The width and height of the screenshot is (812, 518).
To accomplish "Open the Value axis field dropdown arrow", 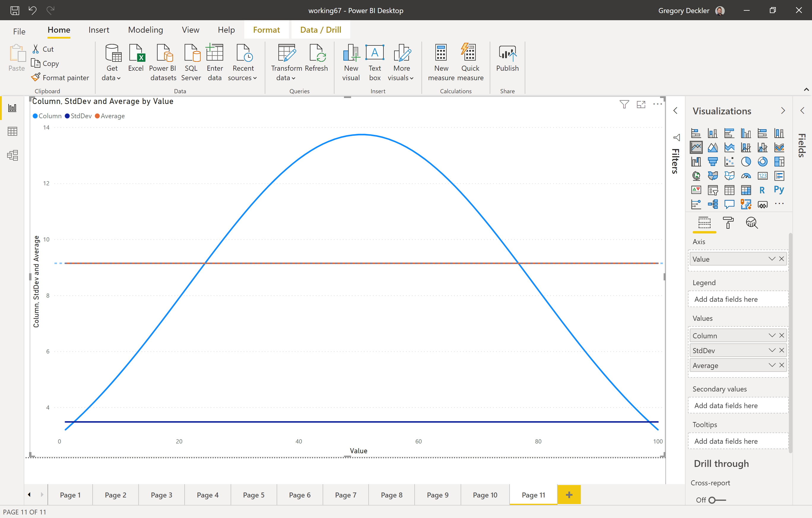I will [772, 259].
